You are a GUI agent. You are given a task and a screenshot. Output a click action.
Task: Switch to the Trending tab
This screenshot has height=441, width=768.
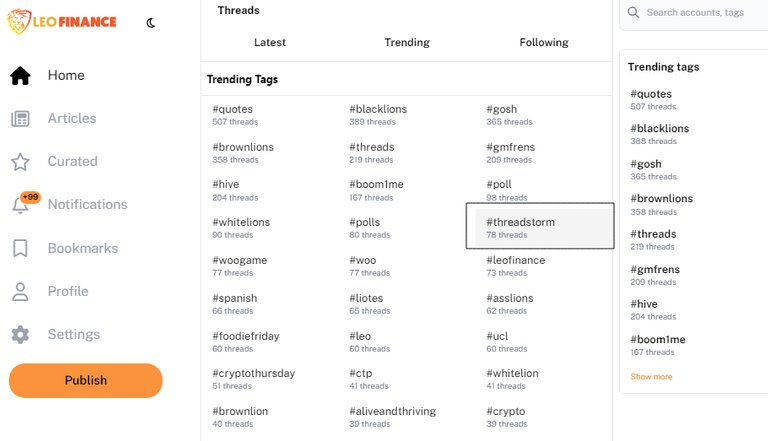pos(407,42)
